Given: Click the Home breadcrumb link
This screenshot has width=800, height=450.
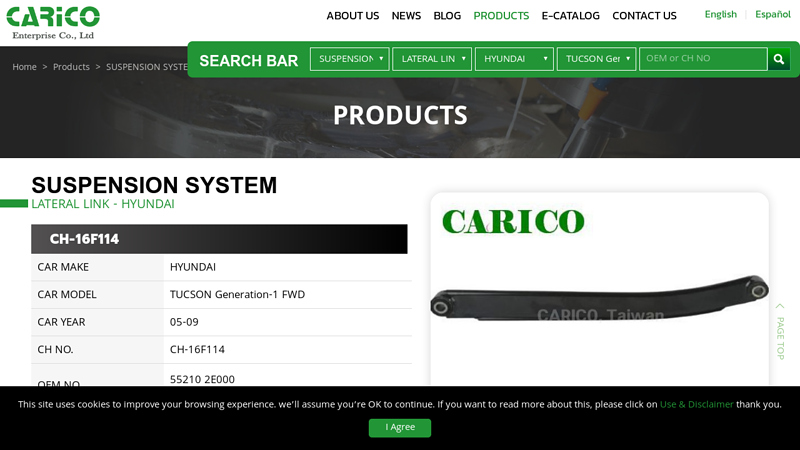Looking at the screenshot, I should point(24,67).
